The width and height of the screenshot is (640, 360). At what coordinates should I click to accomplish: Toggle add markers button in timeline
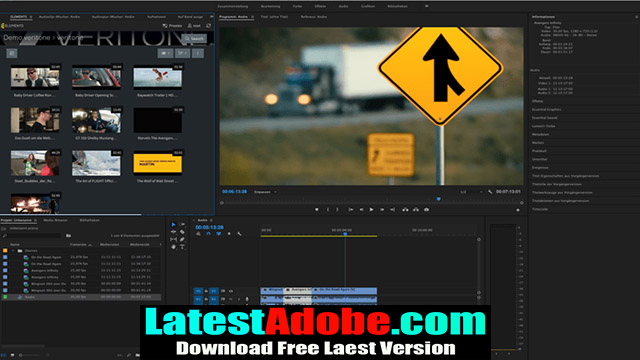(x=229, y=234)
